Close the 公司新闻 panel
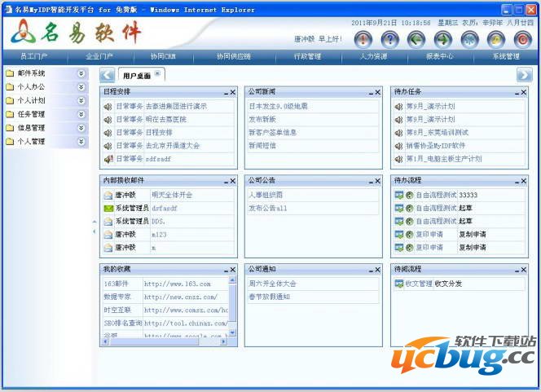 point(377,92)
